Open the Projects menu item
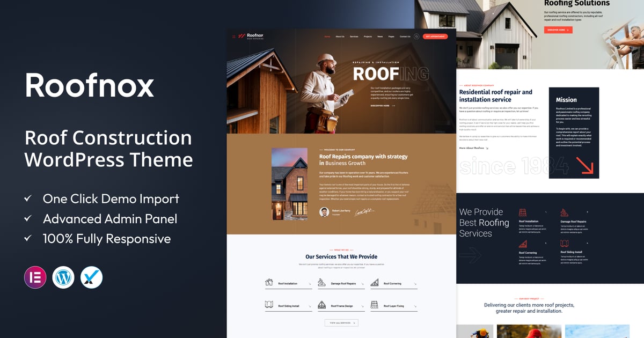This screenshot has height=338, width=644. [368, 36]
